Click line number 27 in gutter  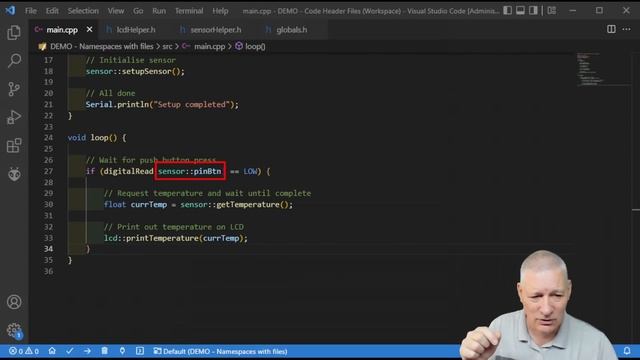coord(48,171)
